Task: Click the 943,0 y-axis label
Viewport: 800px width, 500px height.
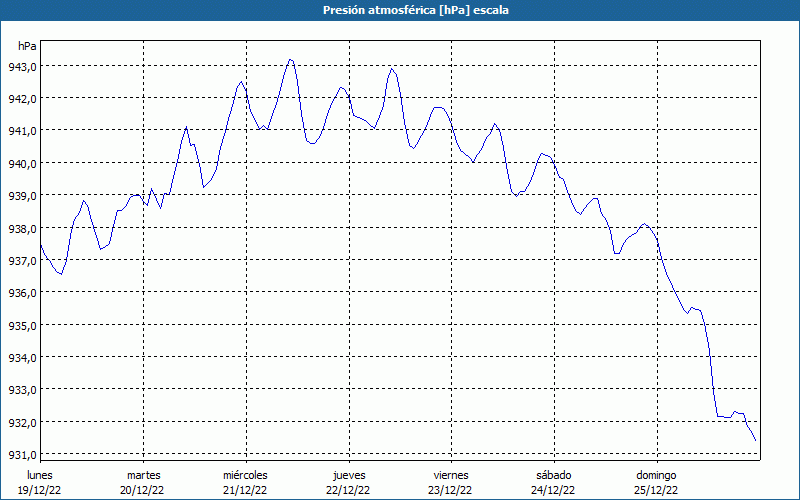Action: [22, 66]
